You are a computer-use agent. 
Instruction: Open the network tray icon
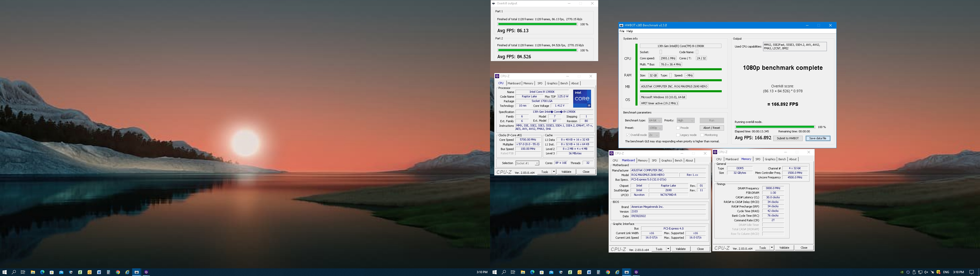pos(921,272)
